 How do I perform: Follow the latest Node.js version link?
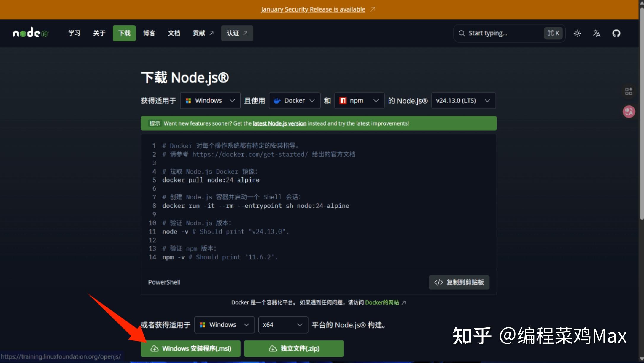tap(279, 123)
